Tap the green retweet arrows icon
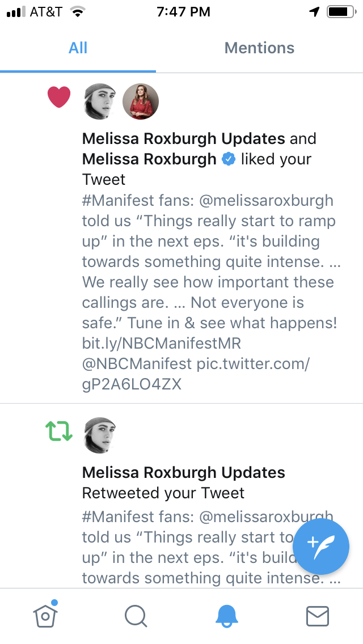363x644 pixels. tap(59, 431)
